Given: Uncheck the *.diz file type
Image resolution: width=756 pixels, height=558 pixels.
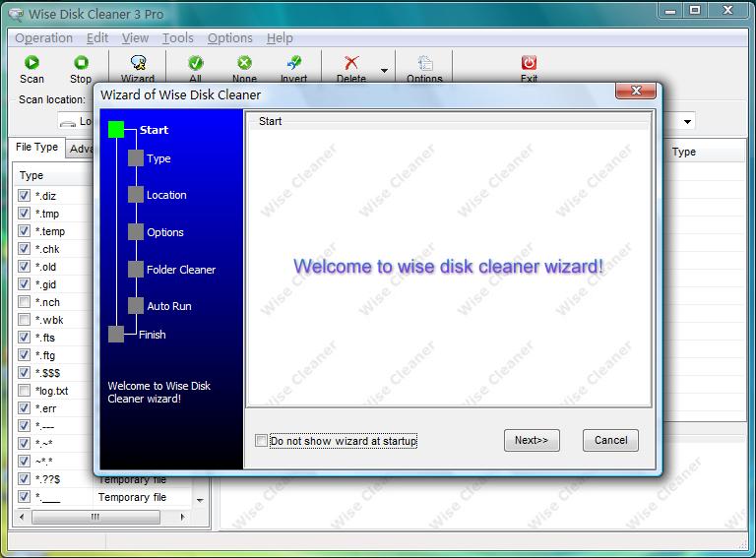Looking at the screenshot, I should pyautogui.click(x=24, y=195).
